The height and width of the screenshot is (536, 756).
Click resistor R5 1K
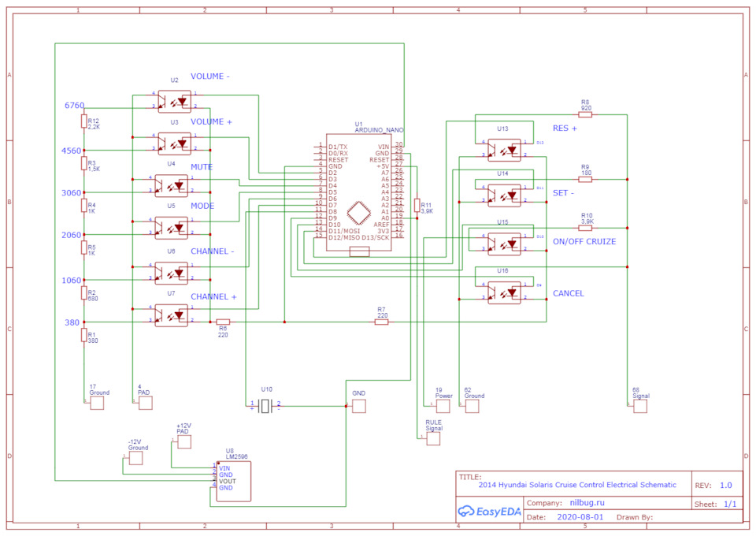click(x=84, y=248)
